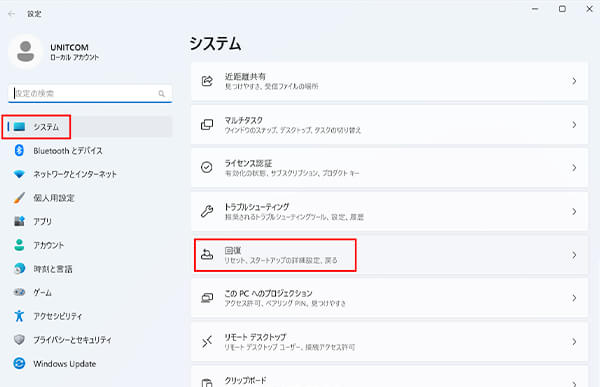Select システム in the sidebar
Image resolution: width=600 pixels, height=387 pixels.
pos(90,127)
